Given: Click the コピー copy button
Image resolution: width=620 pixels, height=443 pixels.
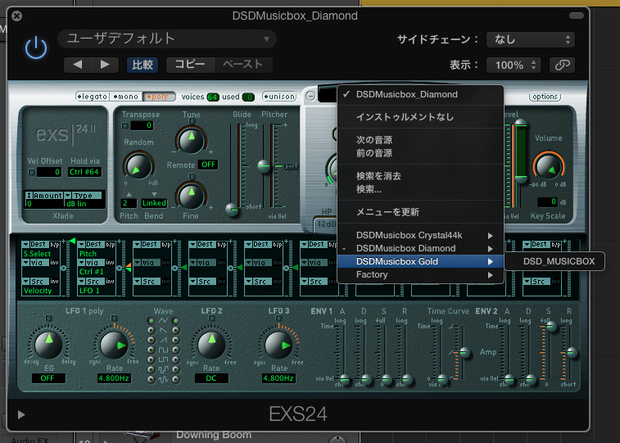Looking at the screenshot, I should pos(190,65).
